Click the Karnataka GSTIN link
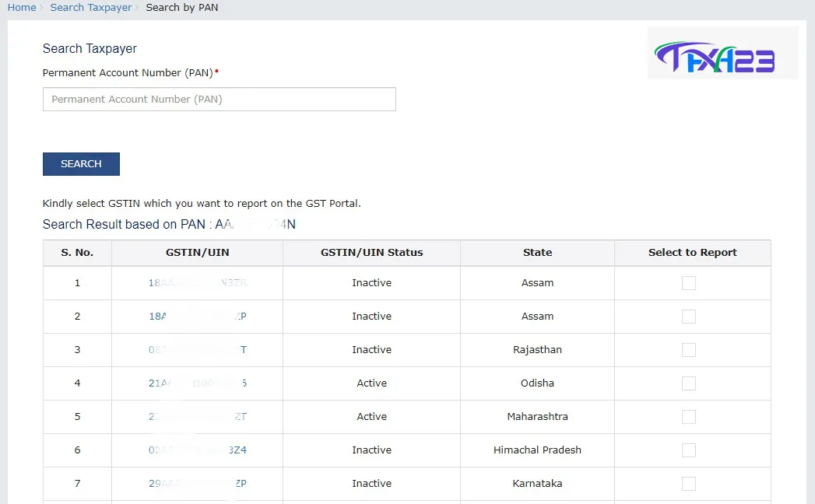Viewport: 815px width, 504px height. point(198,484)
